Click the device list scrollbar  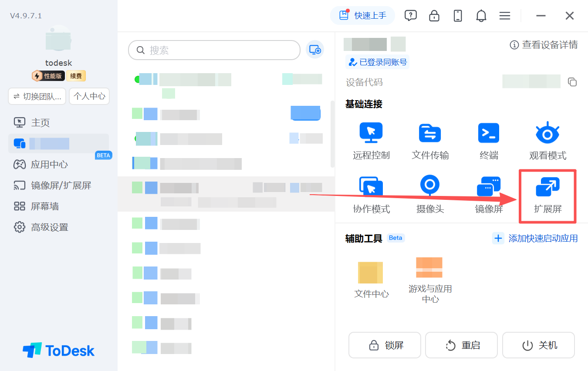[x=332, y=134]
